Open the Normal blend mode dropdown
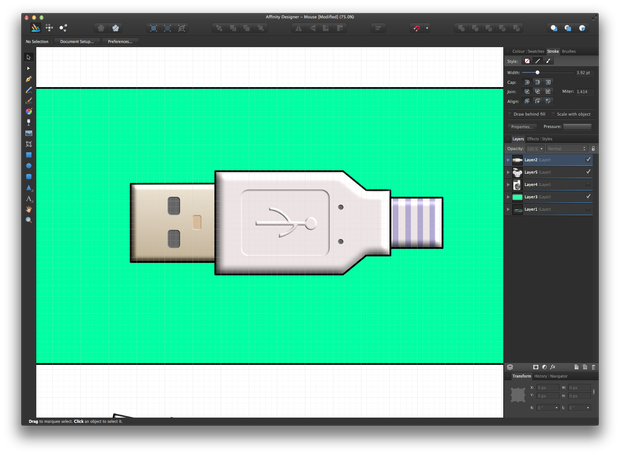The height and width of the screenshot is (455, 620). tap(566, 149)
